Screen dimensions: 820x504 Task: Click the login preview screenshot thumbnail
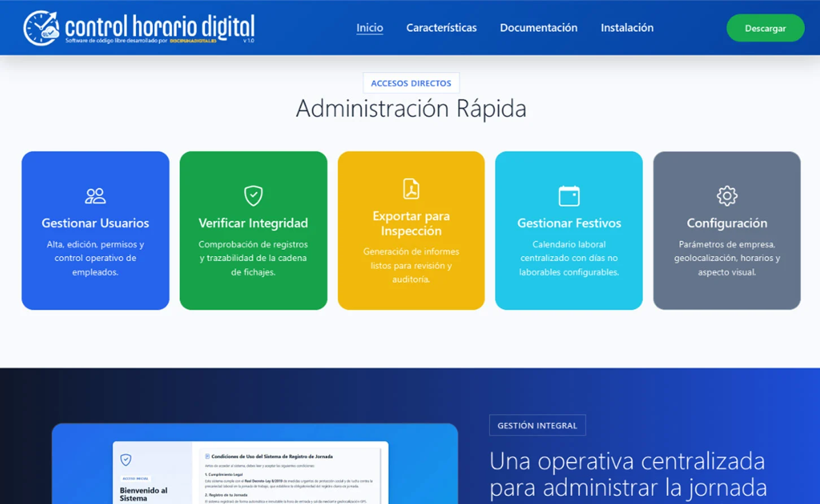[x=255, y=464]
